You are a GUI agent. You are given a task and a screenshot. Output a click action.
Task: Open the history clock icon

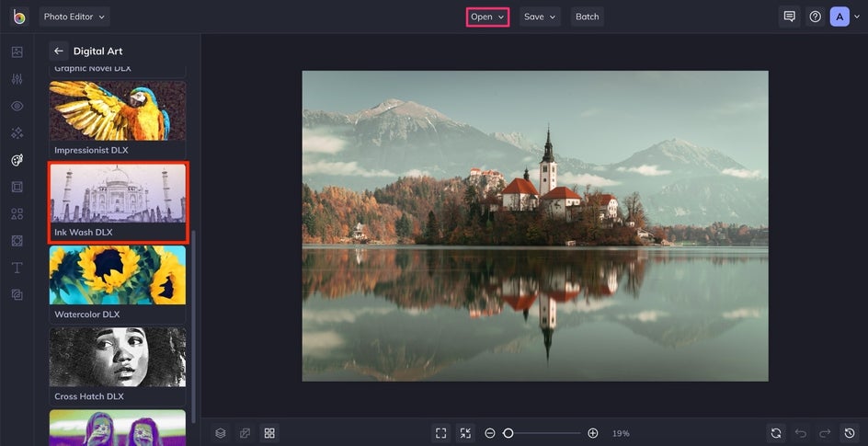click(x=850, y=433)
